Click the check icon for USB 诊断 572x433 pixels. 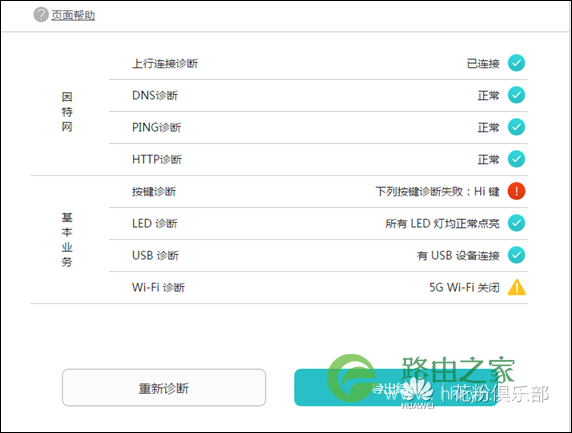(516, 255)
